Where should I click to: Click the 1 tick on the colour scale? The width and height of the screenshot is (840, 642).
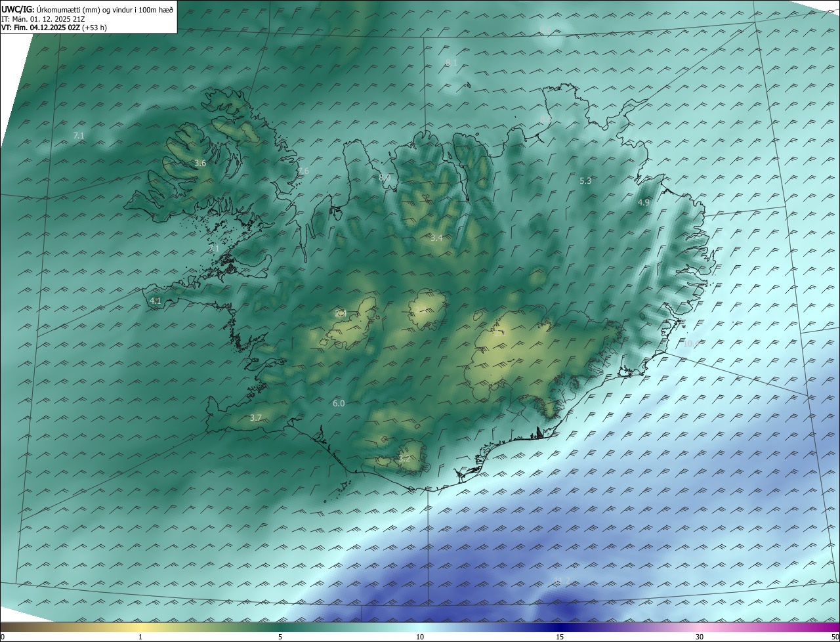point(140,637)
